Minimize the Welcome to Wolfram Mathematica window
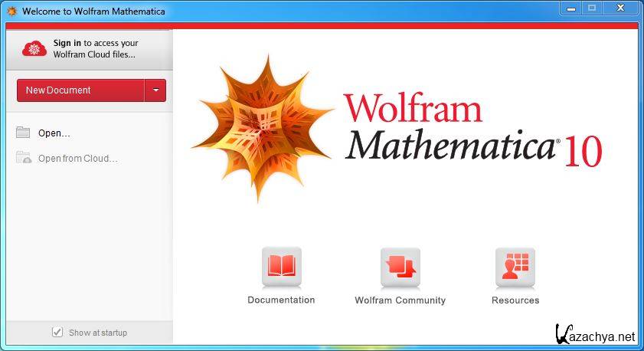 tap(570, 8)
